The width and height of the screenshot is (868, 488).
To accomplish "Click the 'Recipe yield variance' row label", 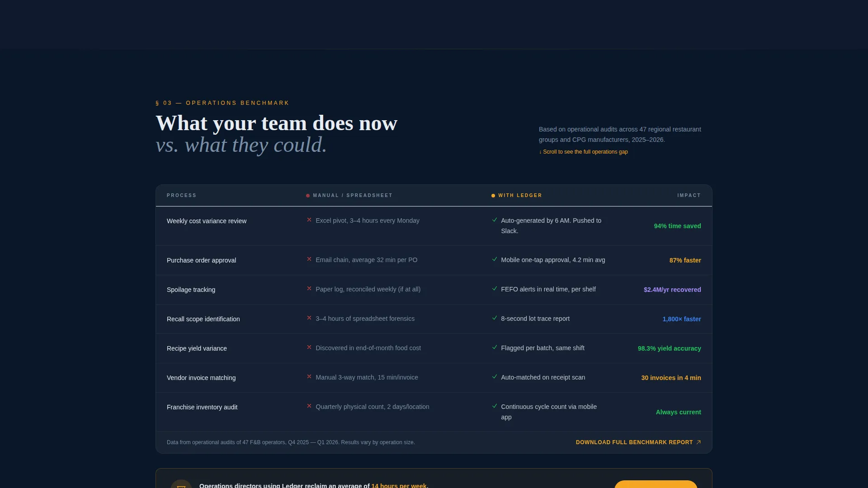I will coord(197,348).
